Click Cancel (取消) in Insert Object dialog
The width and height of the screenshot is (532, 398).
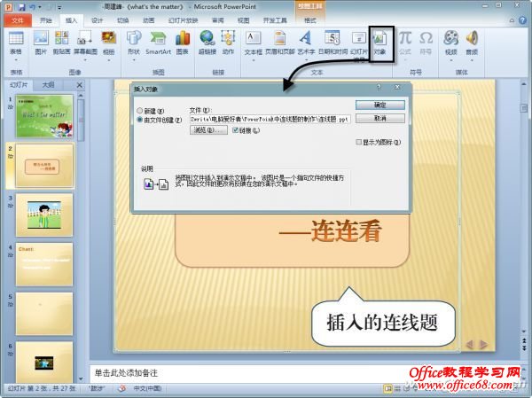[380, 118]
